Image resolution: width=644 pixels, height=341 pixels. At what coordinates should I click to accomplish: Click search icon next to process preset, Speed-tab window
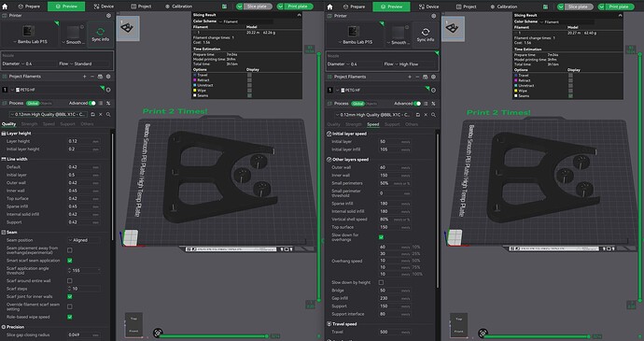pos(433,115)
